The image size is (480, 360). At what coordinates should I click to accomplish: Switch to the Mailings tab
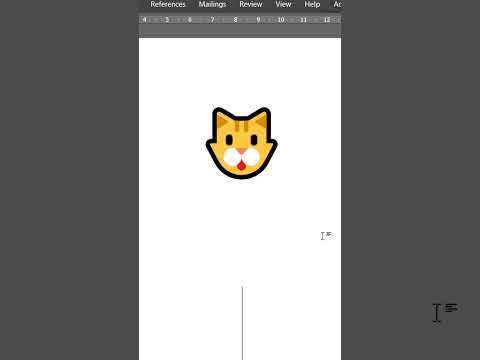212,4
